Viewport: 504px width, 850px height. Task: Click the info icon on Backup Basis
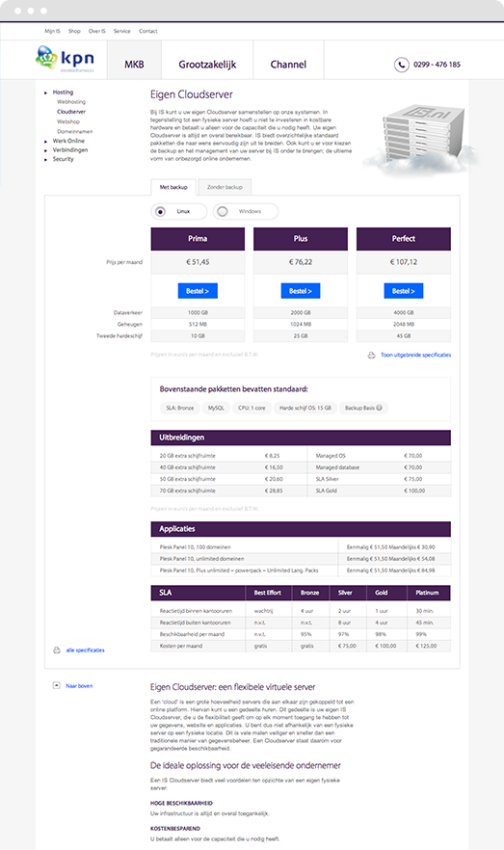click(x=379, y=408)
